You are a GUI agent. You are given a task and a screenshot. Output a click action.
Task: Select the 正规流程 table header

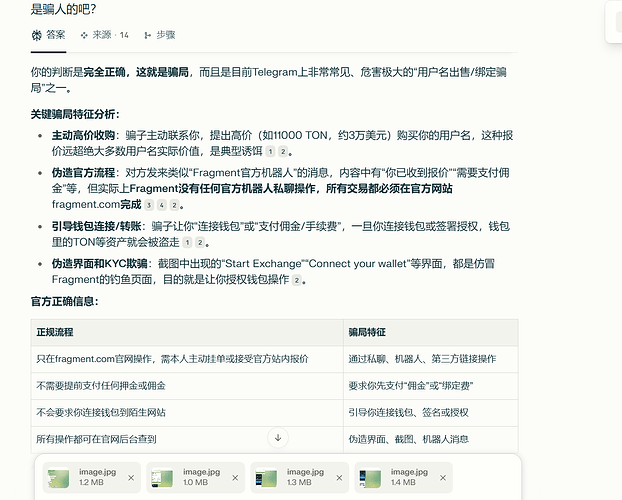pyautogui.click(x=187, y=332)
